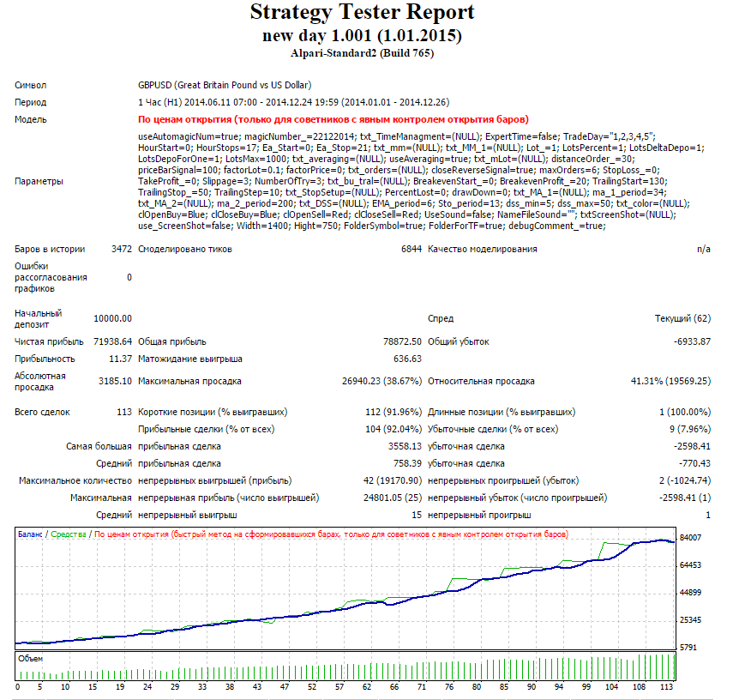
Task: Click the 'new day 1.001 (1.01.2015)' heading
Action: click(x=362, y=35)
